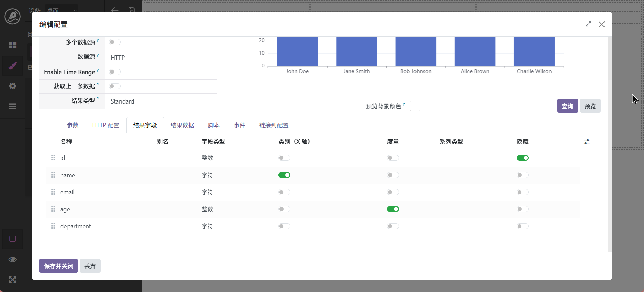Disable the hidden toggle for id field
Image resolution: width=644 pixels, height=292 pixels.
point(522,158)
